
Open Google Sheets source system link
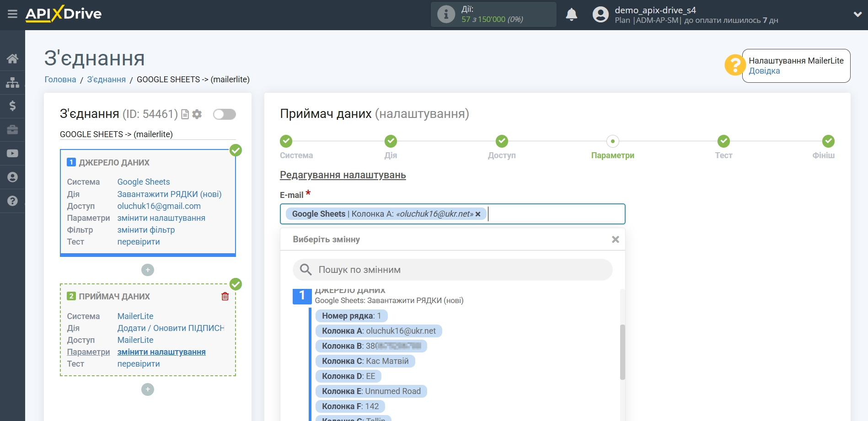coord(144,182)
